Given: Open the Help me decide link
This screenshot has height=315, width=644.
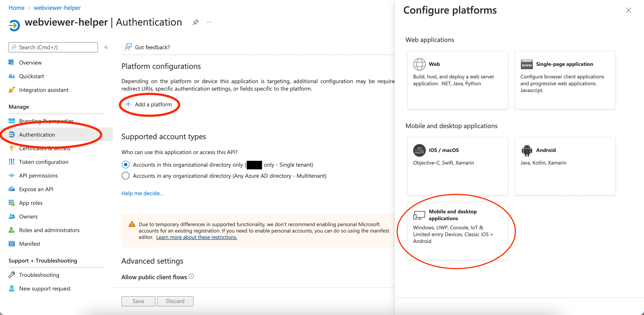Looking at the screenshot, I should 142,193.
